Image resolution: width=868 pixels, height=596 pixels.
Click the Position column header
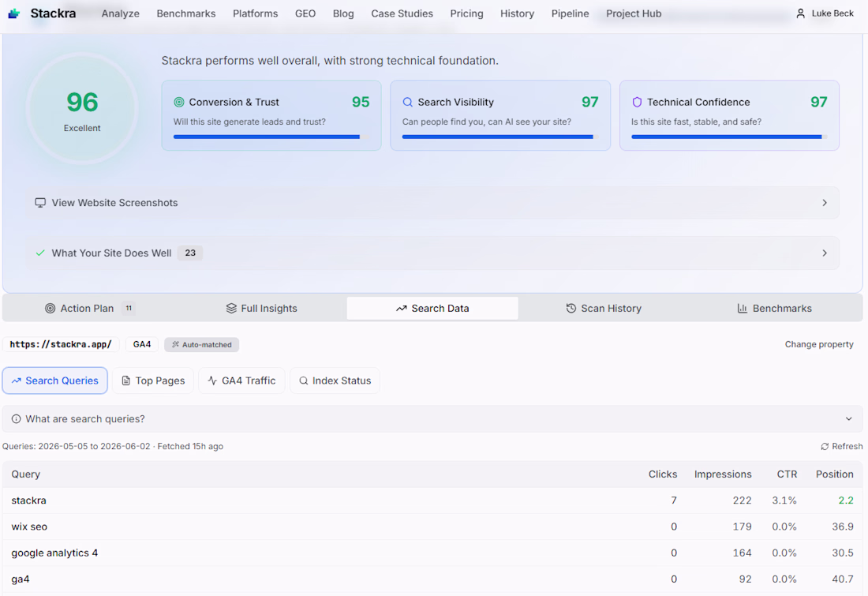[x=834, y=474]
